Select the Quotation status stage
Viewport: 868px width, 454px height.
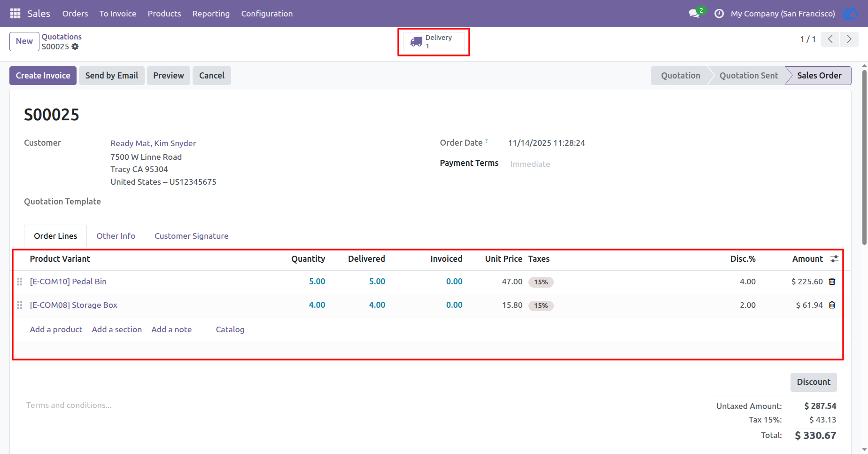click(x=681, y=76)
